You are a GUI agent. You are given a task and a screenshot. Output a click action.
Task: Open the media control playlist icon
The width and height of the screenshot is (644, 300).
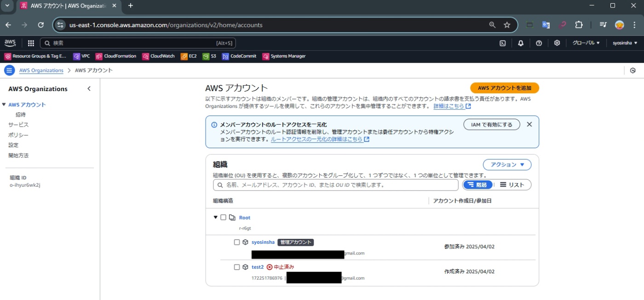(603, 25)
